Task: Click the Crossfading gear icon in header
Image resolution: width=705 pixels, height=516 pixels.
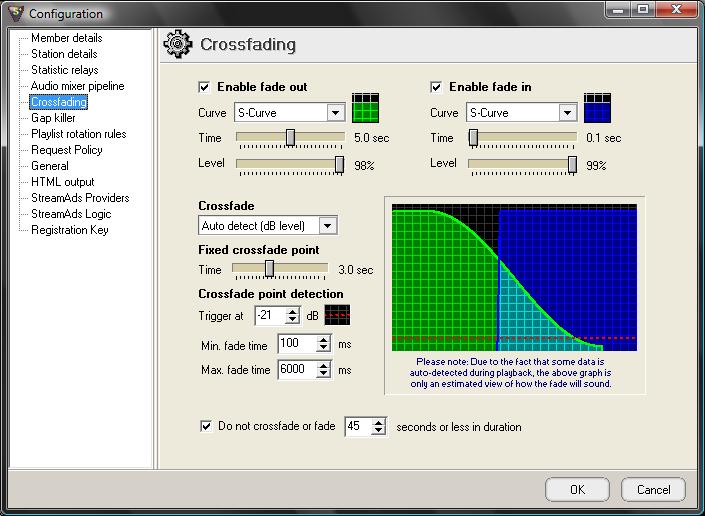Action: click(178, 44)
